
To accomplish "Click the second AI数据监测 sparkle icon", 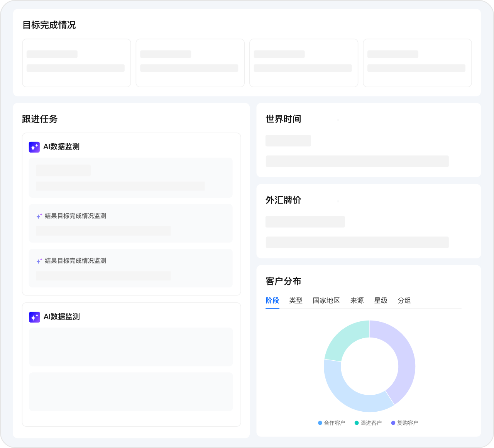I will (x=34, y=317).
